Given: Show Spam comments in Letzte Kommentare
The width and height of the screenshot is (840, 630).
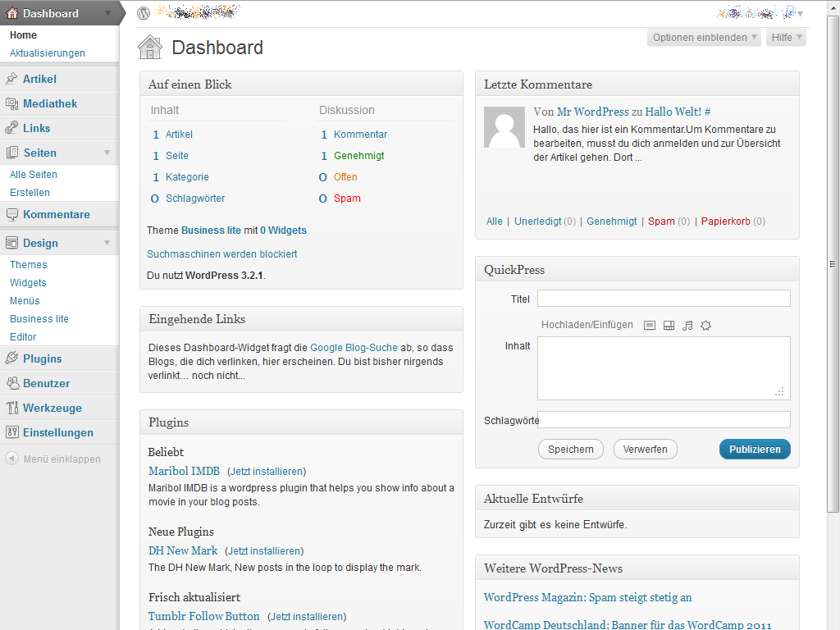Looking at the screenshot, I should pyautogui.click(x=661, y=221).
